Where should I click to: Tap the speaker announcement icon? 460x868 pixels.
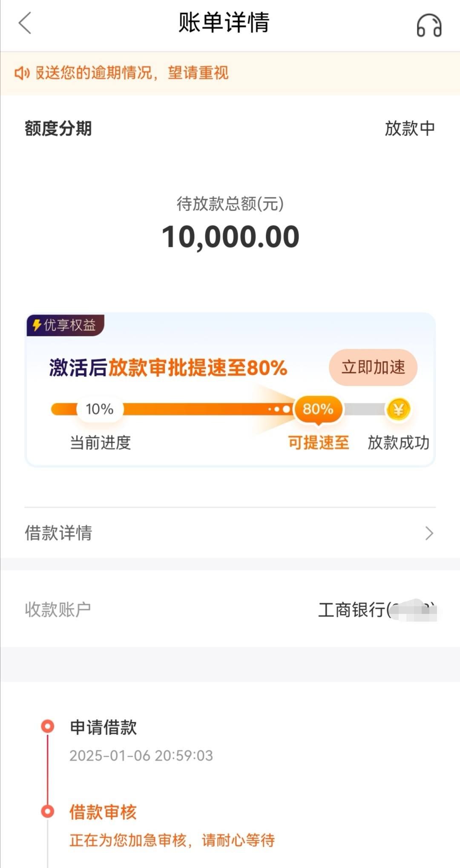click(22, 73)
